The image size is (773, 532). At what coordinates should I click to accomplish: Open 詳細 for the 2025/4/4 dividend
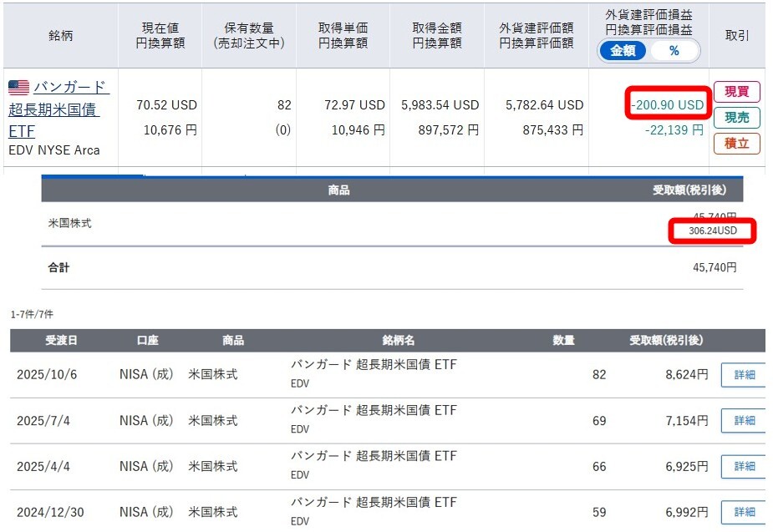[x=744, y=466]
